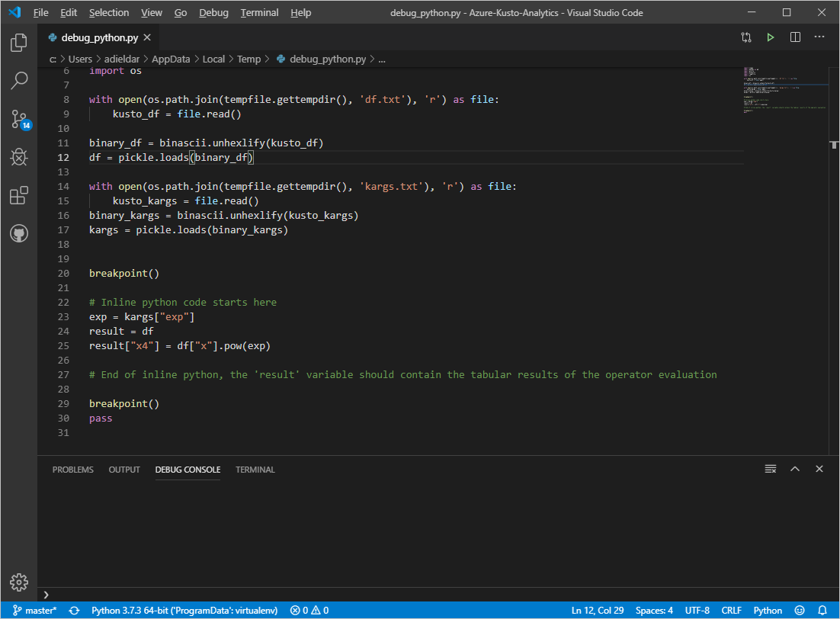840x619 pixels.
Task: Switch to the TERMINAL tab
Action: pos(255,470)
